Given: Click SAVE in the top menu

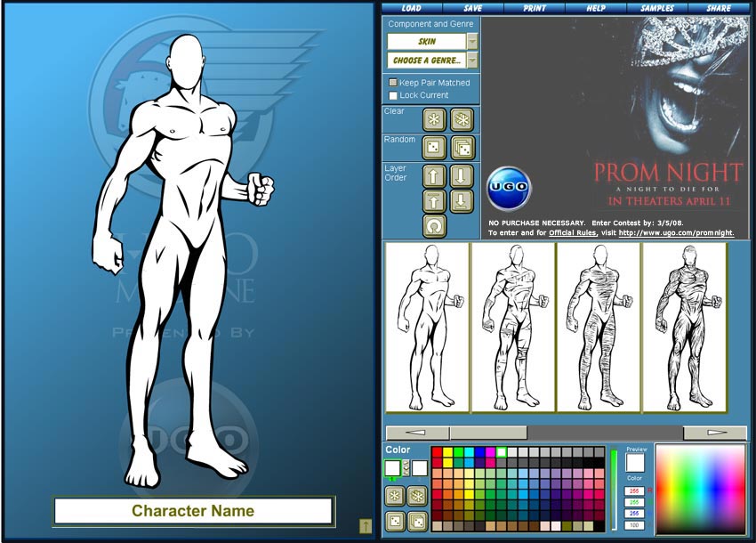Looking at the screenshot, I should 473,8.
